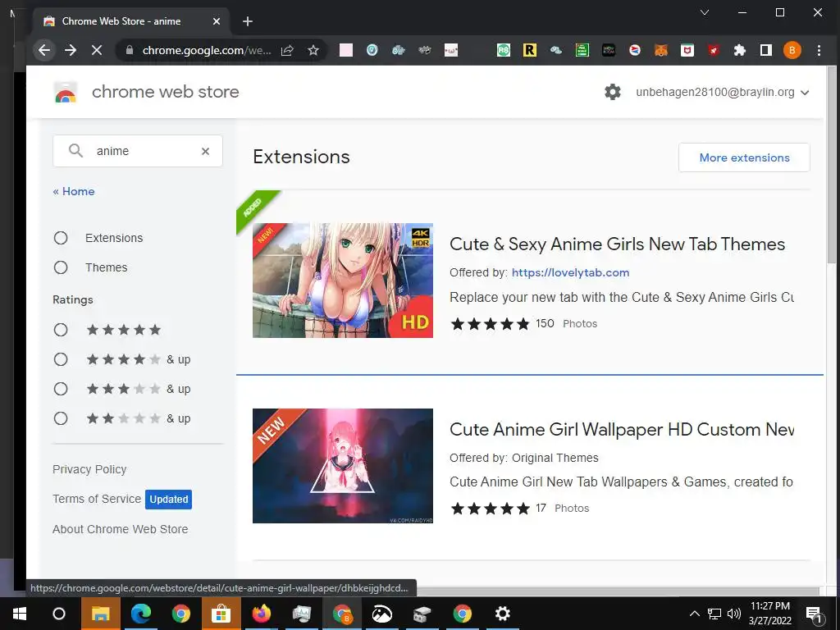Open Chrome three-dot menu
Viewport: 840px width, 630px height.
point(819,50)
